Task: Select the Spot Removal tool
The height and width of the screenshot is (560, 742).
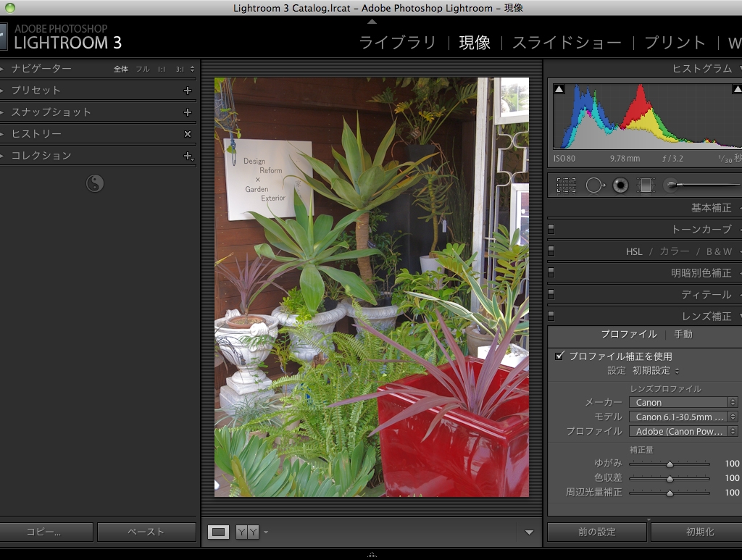Action: [x=596, y=185]
